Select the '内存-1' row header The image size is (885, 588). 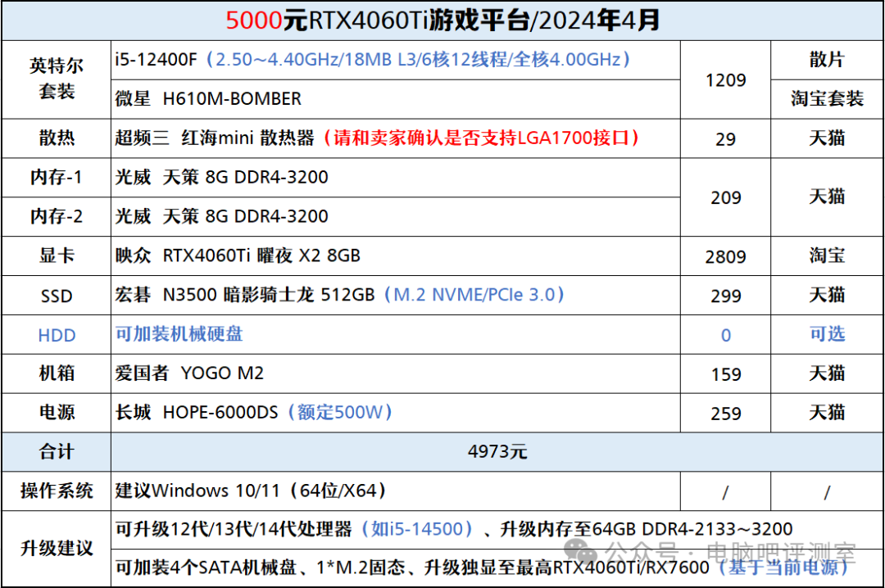pos(57,177)
